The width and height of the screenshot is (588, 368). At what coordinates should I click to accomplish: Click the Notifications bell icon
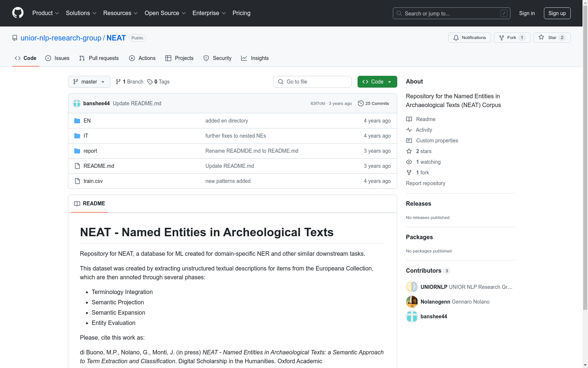point(456,38)
